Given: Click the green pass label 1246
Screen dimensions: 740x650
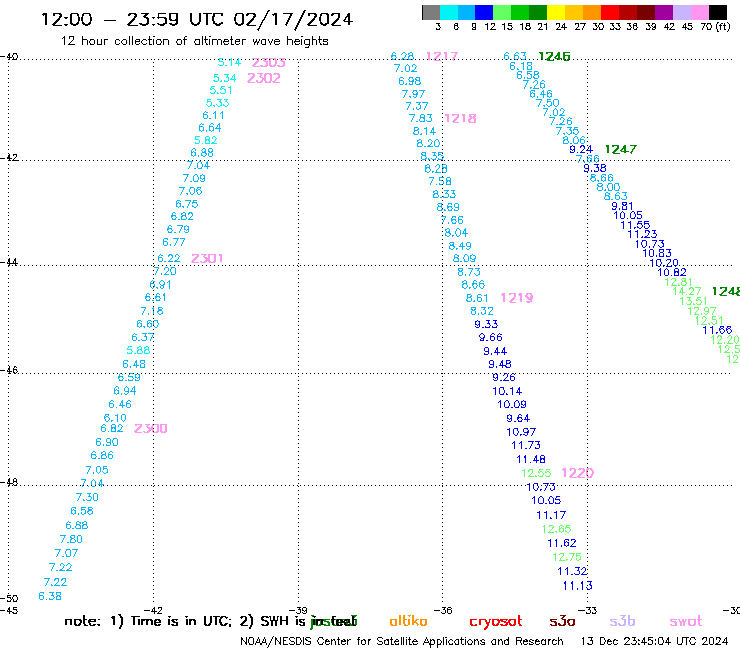Looking at the screenshot, I should coord(554,56).
